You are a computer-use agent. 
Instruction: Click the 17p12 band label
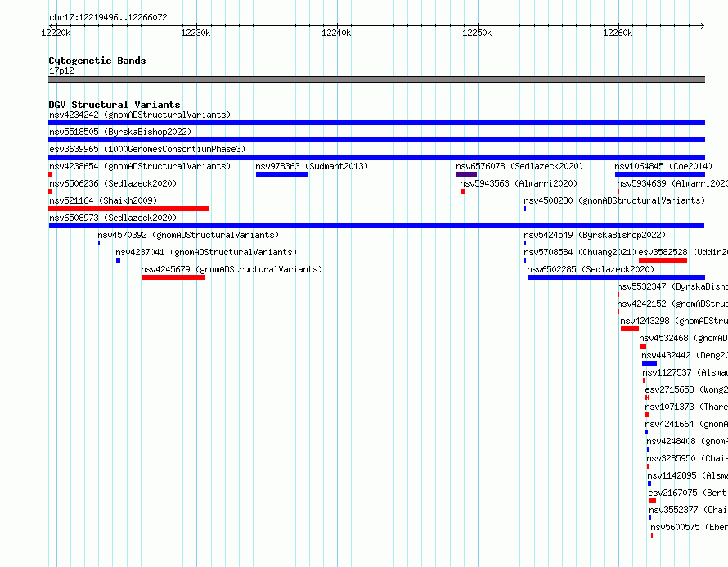point(61,70)
